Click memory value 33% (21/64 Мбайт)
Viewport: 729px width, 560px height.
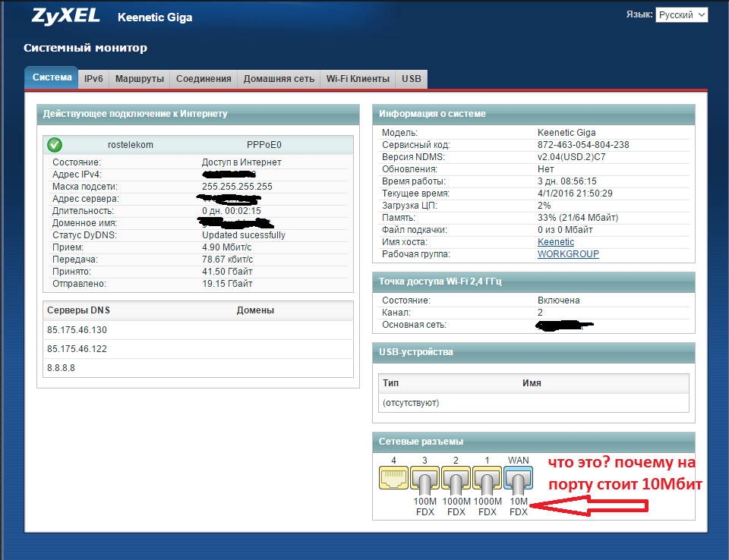click(578, 218)
